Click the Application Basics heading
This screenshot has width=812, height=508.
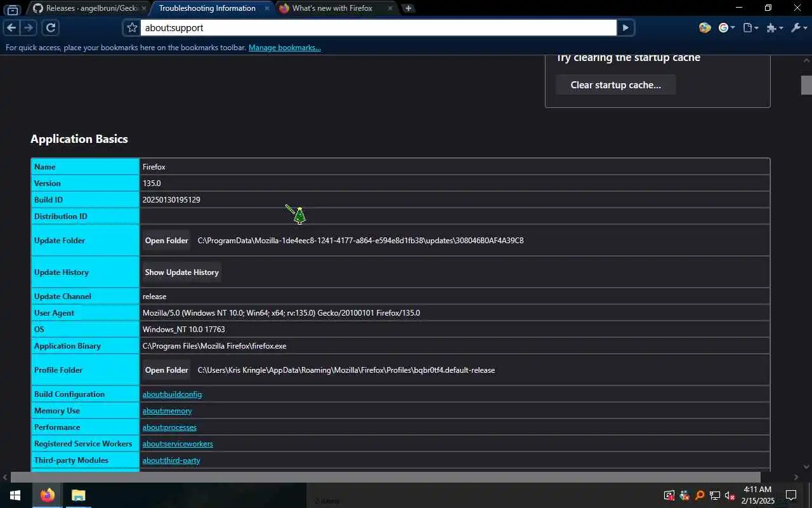[x=79, y=139]
